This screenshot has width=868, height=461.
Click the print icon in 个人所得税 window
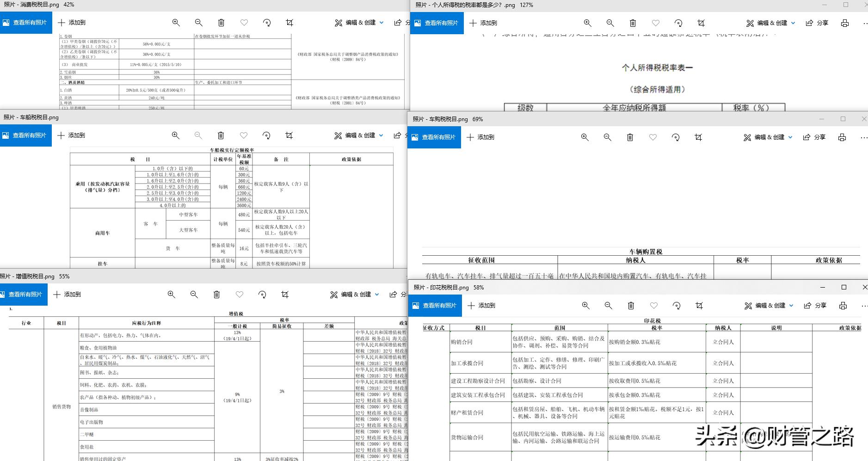pyautogui.click(x=845, y=23)
